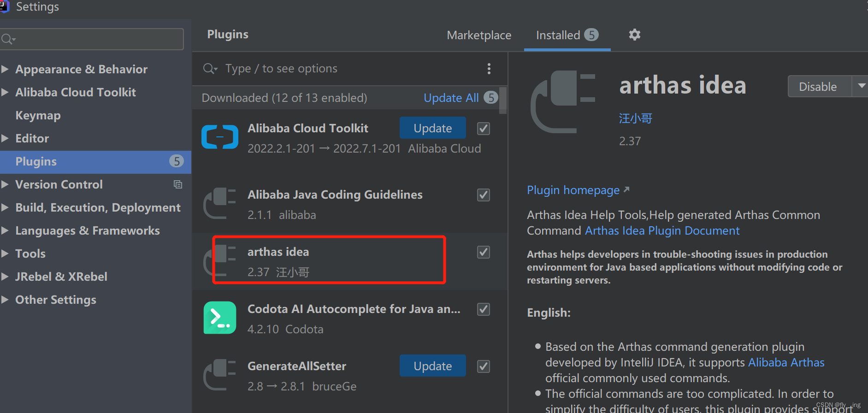868x413 pixels.
Task: Expand the Appearance & Behavior tree node
Action: click(5, 69)
